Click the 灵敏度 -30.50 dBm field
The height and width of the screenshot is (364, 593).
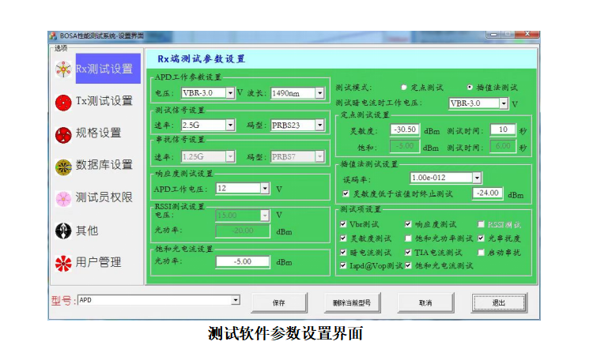(x=405, y=129)
